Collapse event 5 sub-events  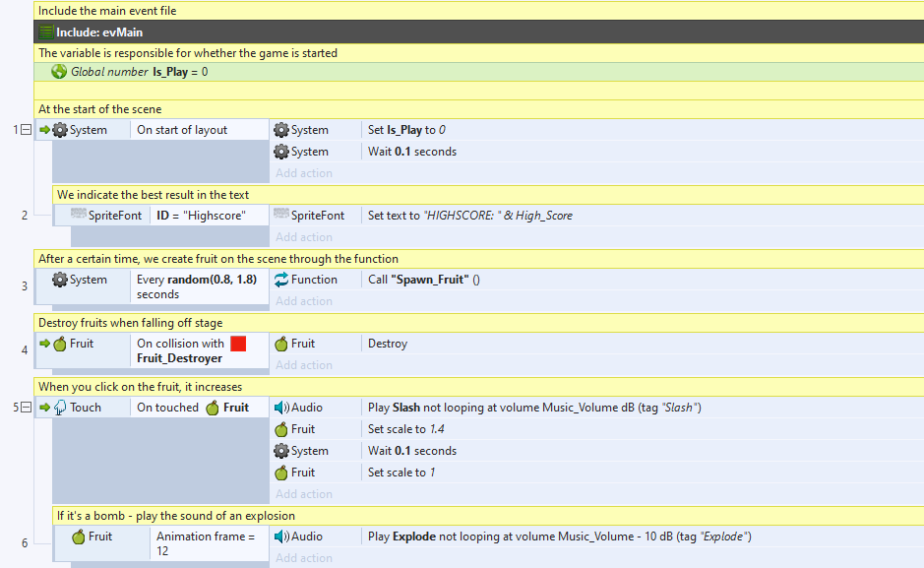[x=26, y=408]
